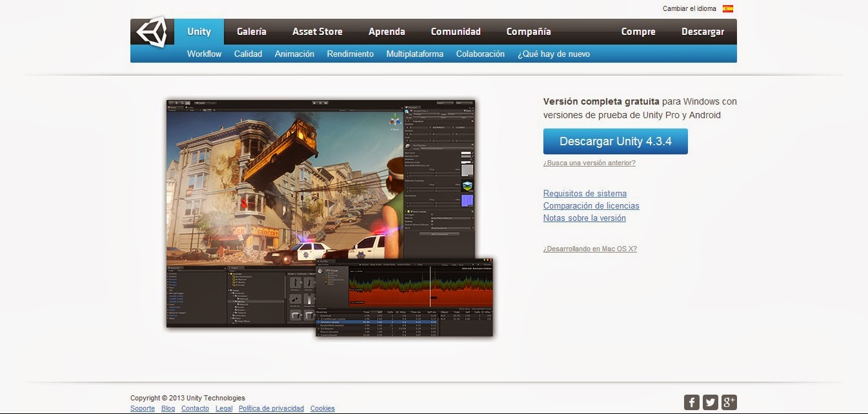
Task: Click ¿Desarrollando en Mac OS X?
Action: pyautogui.click(x=589, y=248)
